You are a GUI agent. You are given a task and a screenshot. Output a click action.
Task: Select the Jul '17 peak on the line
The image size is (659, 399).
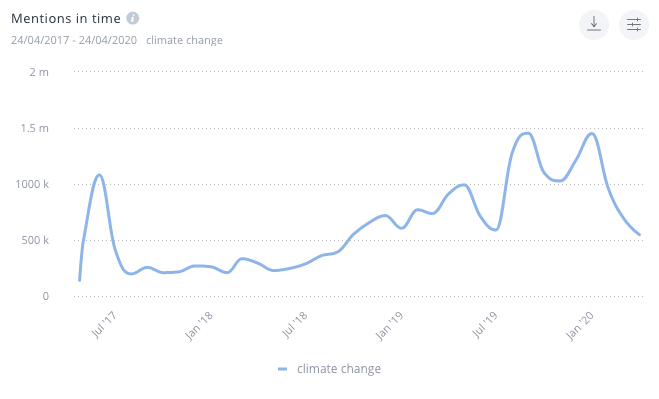pyautogui.click(x=99, y=175)
